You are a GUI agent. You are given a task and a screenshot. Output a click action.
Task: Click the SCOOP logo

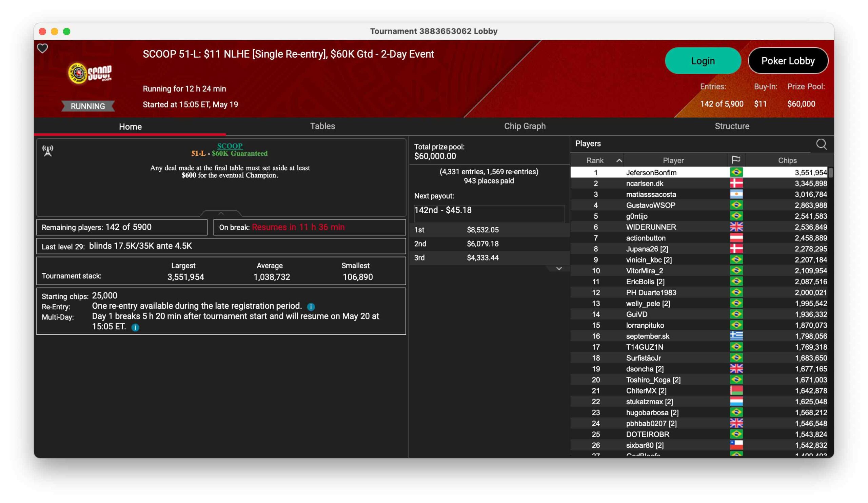[x=90, y=73]
